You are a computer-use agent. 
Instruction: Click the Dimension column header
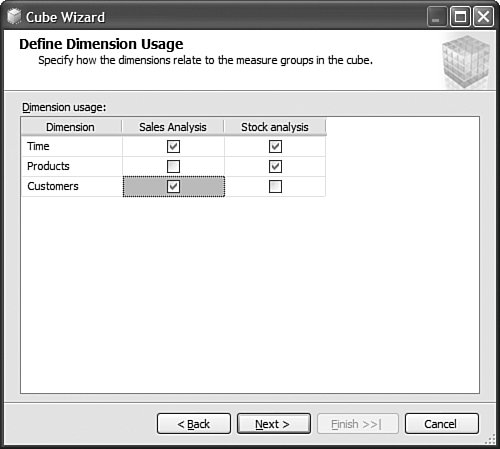coord(71,127)
